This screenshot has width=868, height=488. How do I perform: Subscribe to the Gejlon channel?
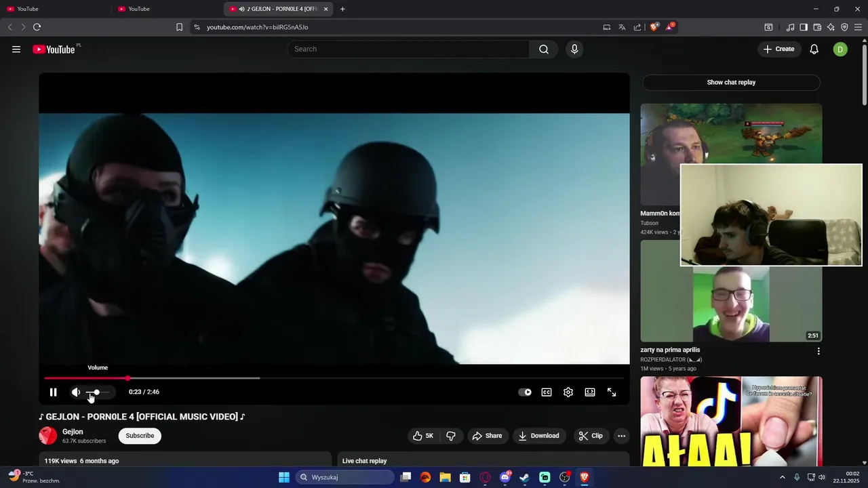click(140, 436)
